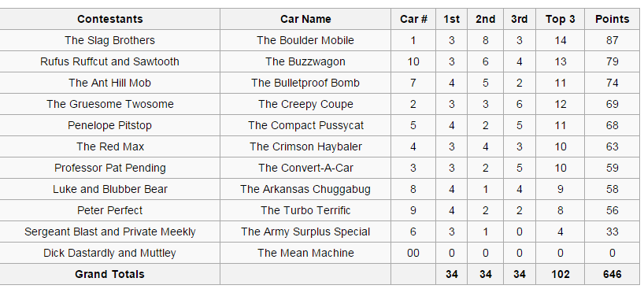Select Professor Pat Pending cell
This screenshot has height=289, width=644.
tap(109, 168)
